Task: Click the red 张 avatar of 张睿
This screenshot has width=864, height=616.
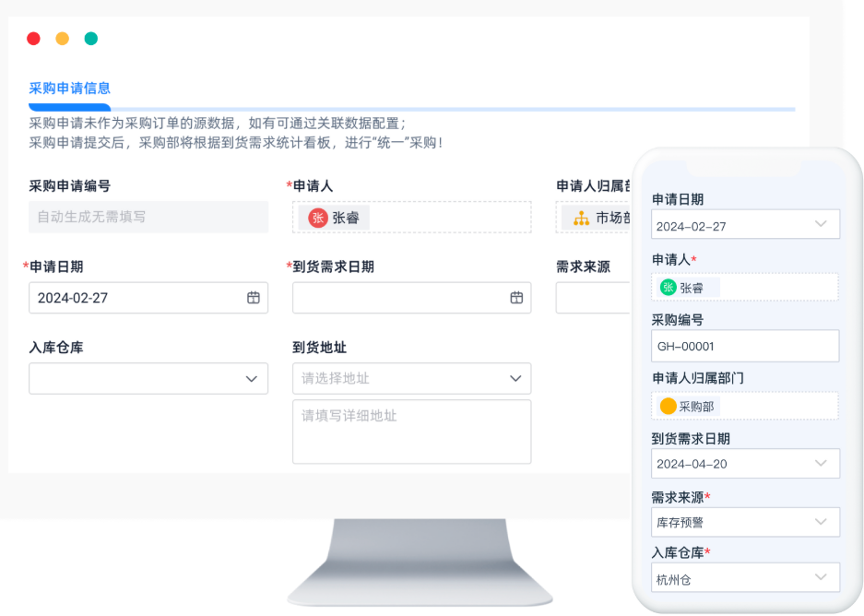Action: tap(318, 218)
